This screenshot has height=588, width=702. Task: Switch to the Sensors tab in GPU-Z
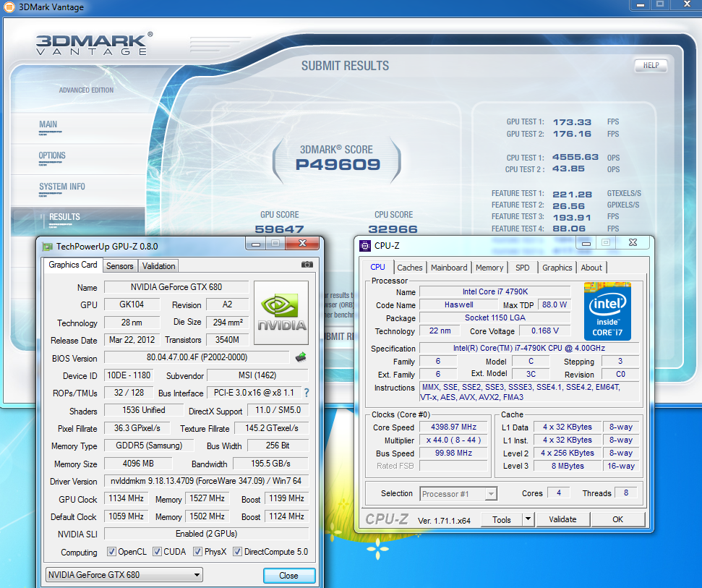[120, 266]
